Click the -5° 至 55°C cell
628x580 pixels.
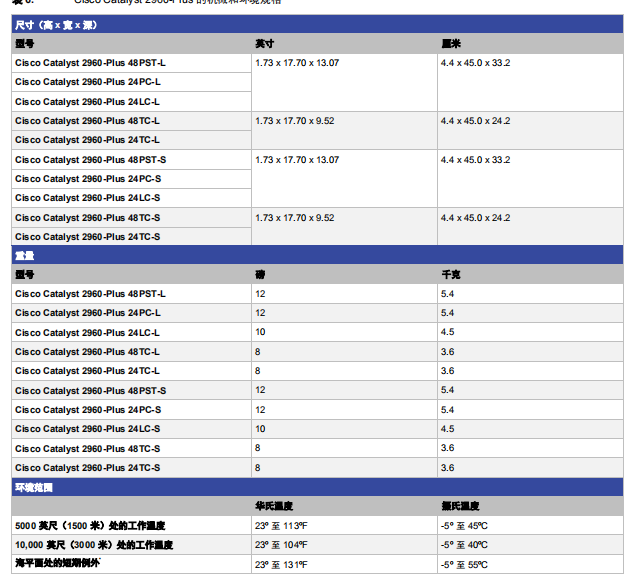464,565
